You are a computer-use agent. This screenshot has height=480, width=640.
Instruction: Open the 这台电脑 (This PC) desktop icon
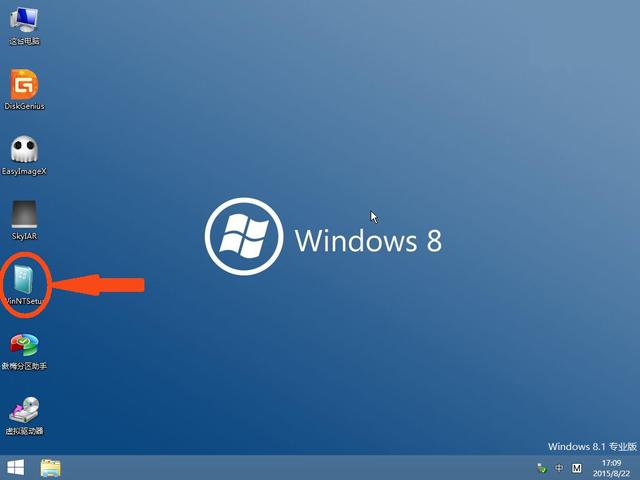(x=24, y=20)
